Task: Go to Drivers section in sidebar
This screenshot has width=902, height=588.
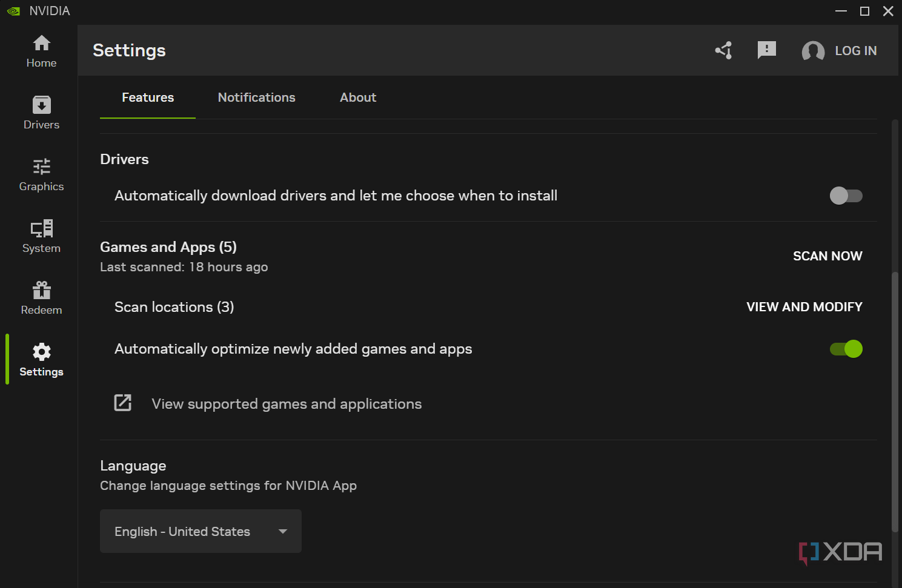Action: (41, 113)
